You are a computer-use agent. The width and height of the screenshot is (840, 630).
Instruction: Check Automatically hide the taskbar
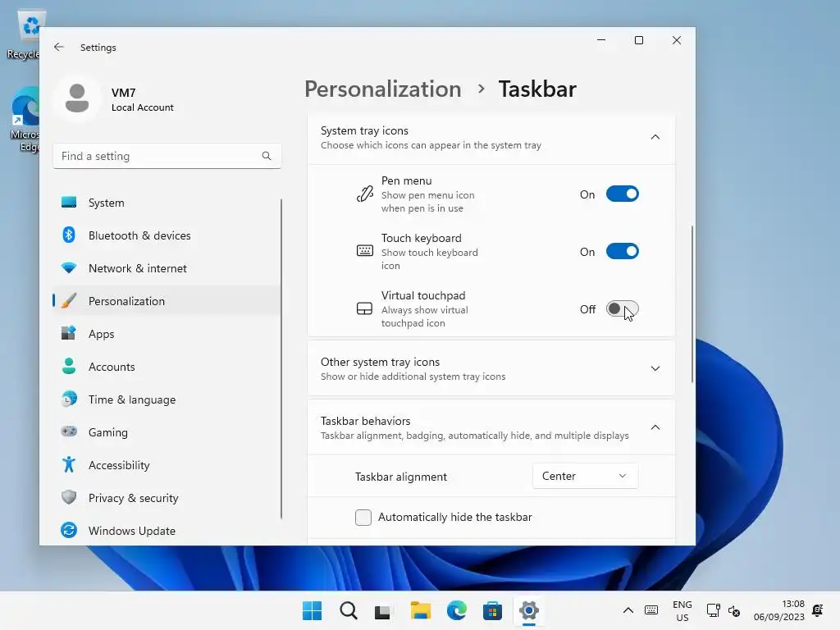tap(363, 517)
